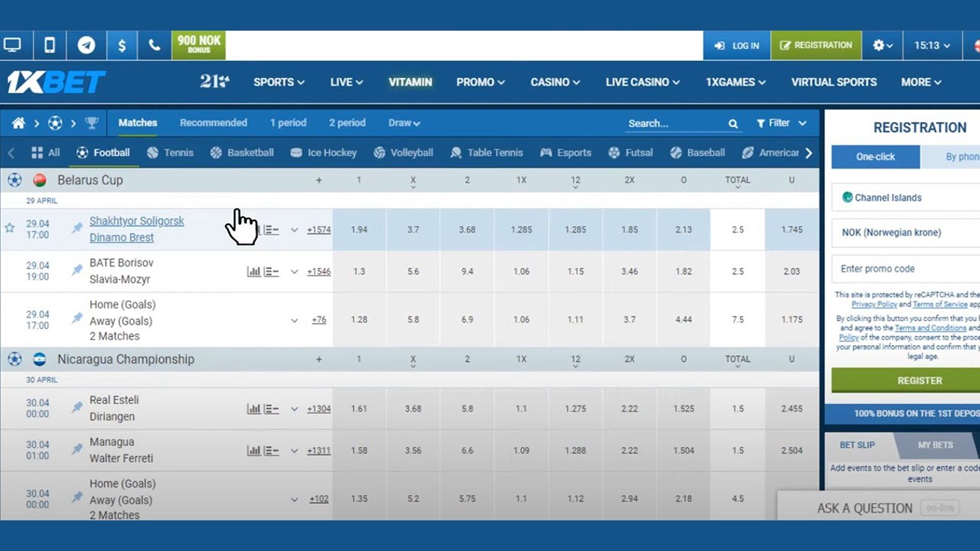Open Channel Islands country selector
The height and width of the screenshot is (551, 980).
tap(906, 197)
